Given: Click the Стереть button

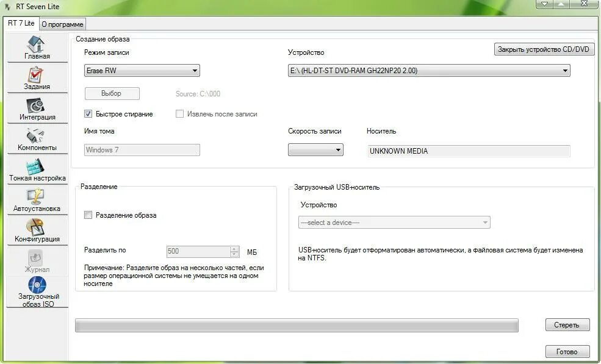Looking at the screenshot, I should pyautogui.click(x=567, y=325).
